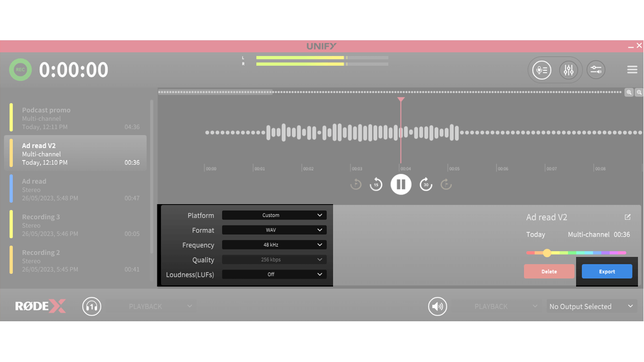Click the REC record button
The image size is (644, 362).
20,69
